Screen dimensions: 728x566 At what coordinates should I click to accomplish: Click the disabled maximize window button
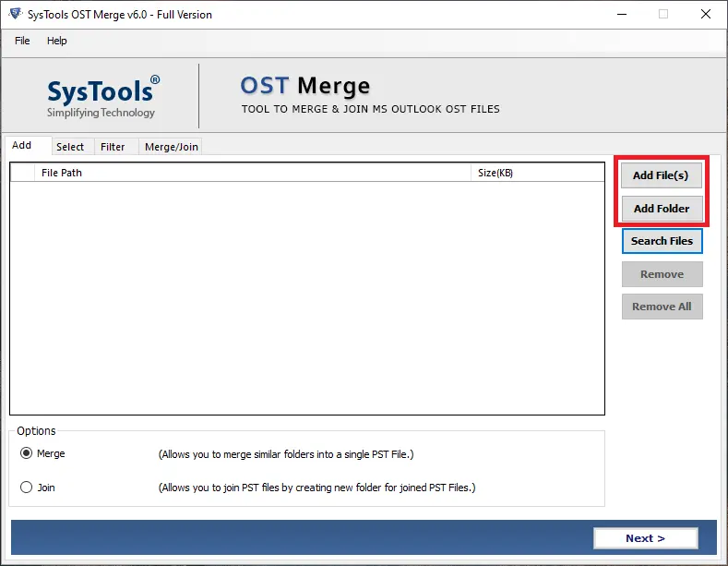tap(663, 15)
